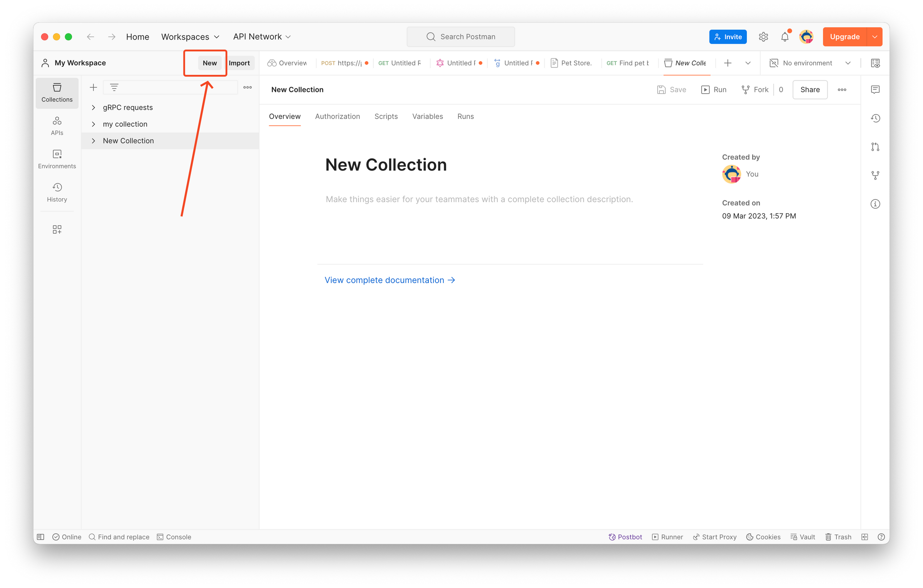Open Postbot from the status bar
The height and width of the screenshot is (588, 923).
pyautogui.click(x=625, y=537)
